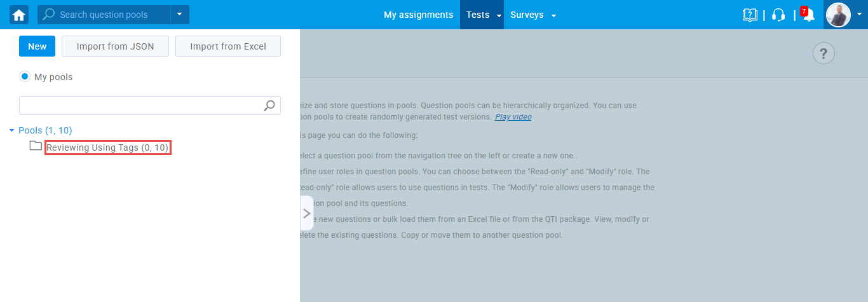
Task: Select the Reviewing Using Tags pool
Action: 107,148
